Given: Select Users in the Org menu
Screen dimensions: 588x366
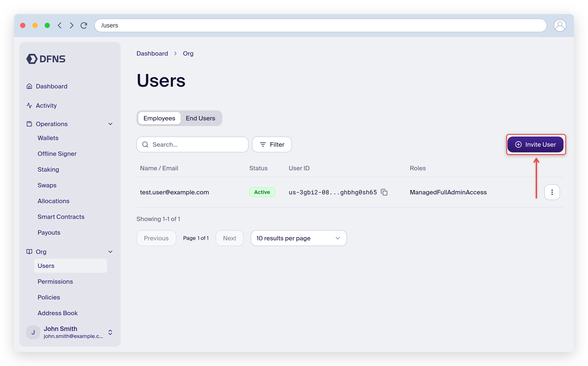Looking at the screenshot, I should 70,266.
